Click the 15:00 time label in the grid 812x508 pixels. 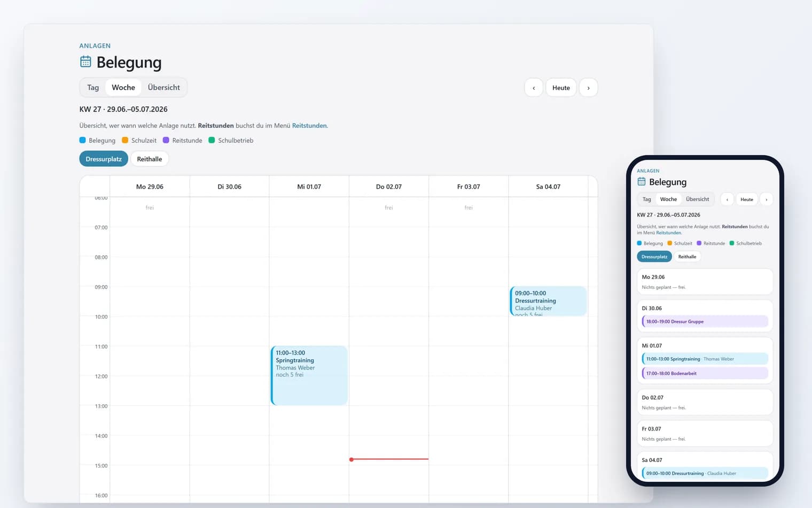click(x=101, y=466)
